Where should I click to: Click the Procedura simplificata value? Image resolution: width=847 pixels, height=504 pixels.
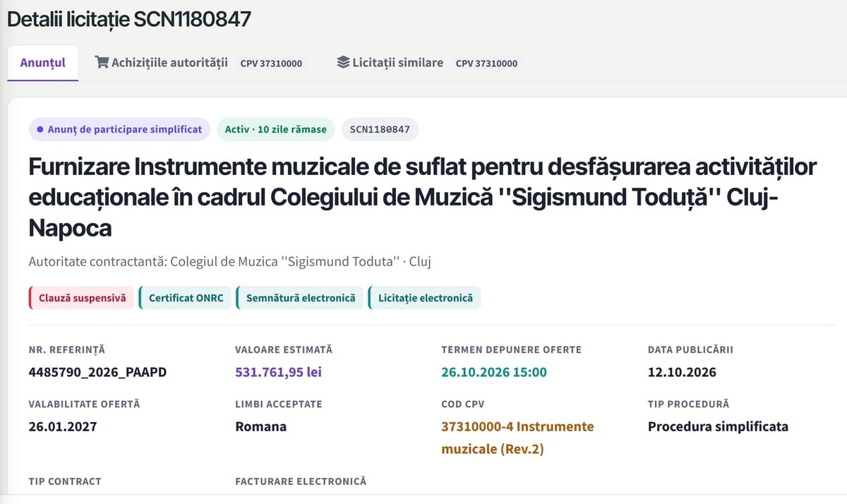[x=718, y=426]
